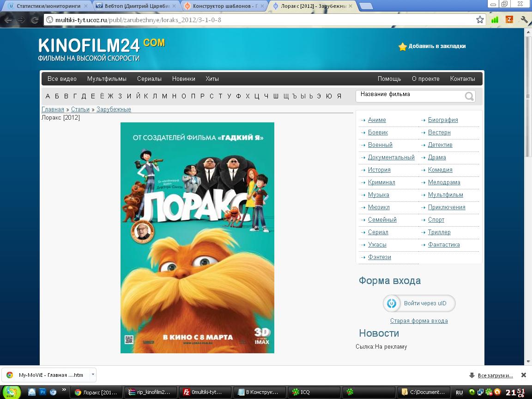Click the page vertical scrollbar down arrow
Image resolution: width=532 pixels, height=399 pixels.
pyautogui.click(x=528, y=361)
